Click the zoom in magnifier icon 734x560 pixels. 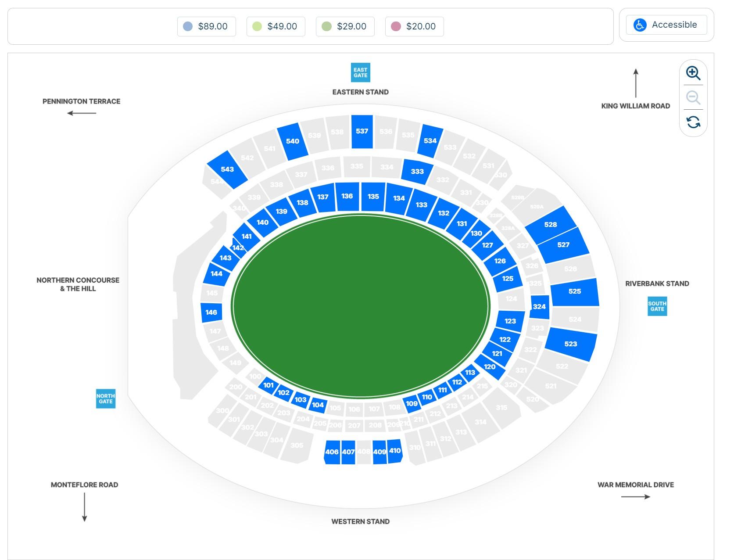pyautogui.click(x=693, y=73)
